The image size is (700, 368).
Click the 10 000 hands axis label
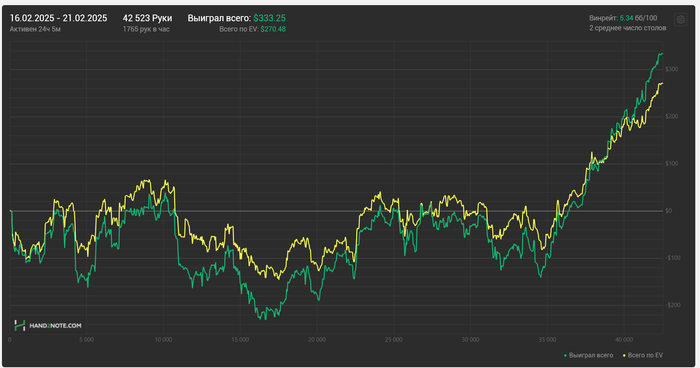pyautogui.click(x=163, y=340)
